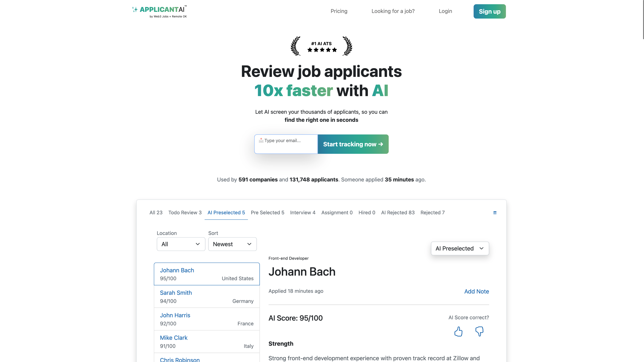Open the table grid view icon

[495, 213]
